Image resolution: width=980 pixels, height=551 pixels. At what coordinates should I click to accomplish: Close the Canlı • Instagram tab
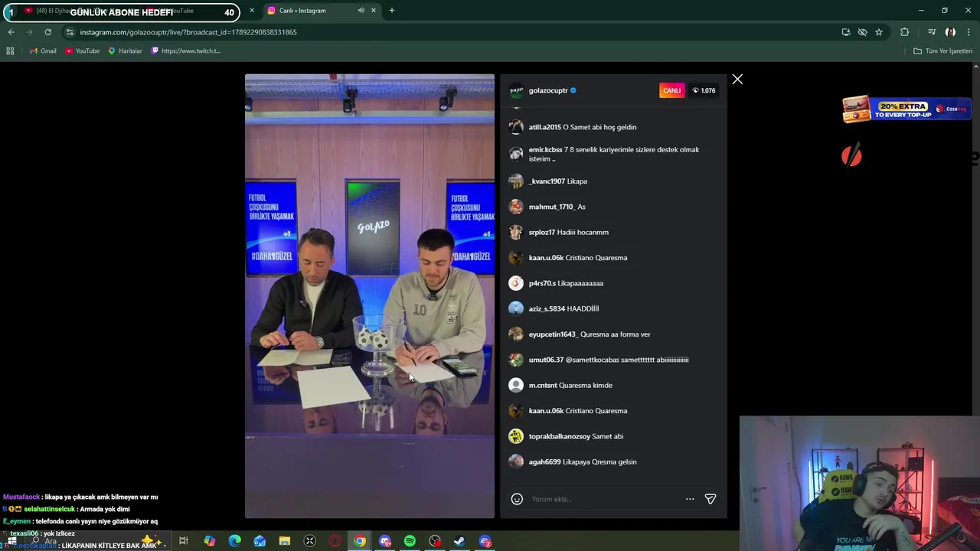(x=374, y=11)
